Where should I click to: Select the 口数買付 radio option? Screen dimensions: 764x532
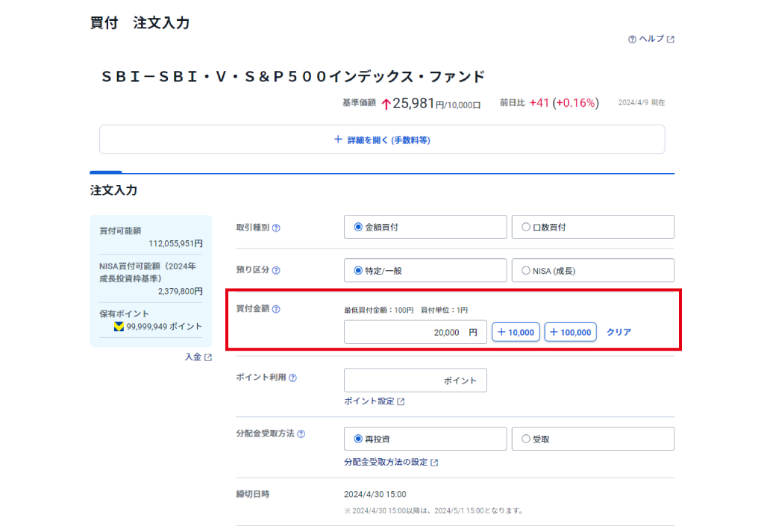pyautogui.click(x=593, y=227)
